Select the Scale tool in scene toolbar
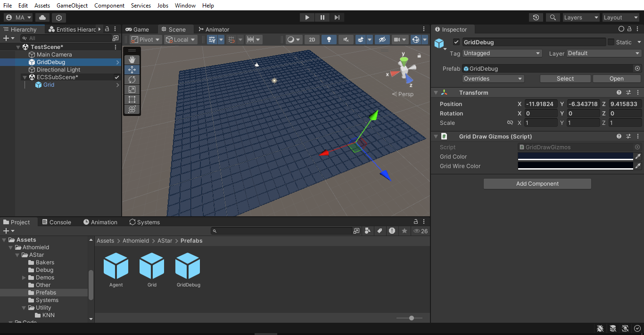 point(132,90)
